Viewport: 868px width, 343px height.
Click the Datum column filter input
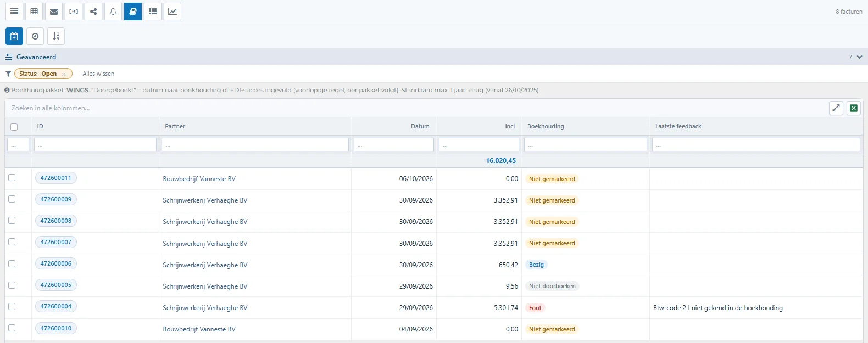[x=394, y=145]
